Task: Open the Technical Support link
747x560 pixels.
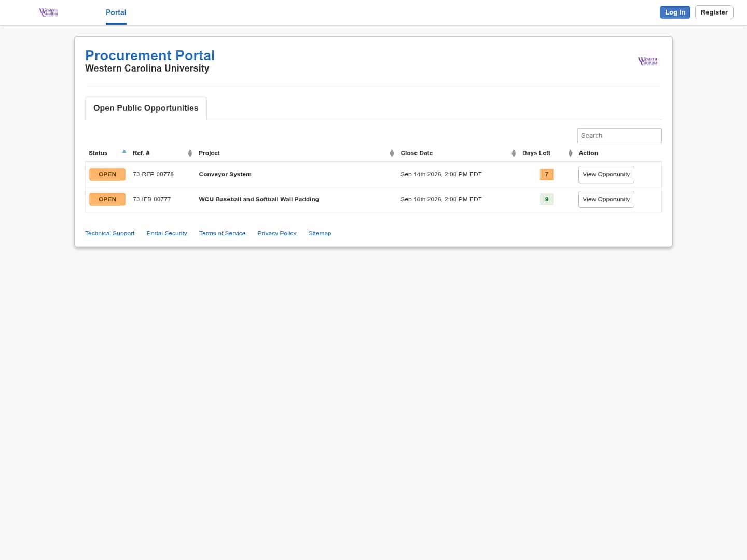Action: 110,234
